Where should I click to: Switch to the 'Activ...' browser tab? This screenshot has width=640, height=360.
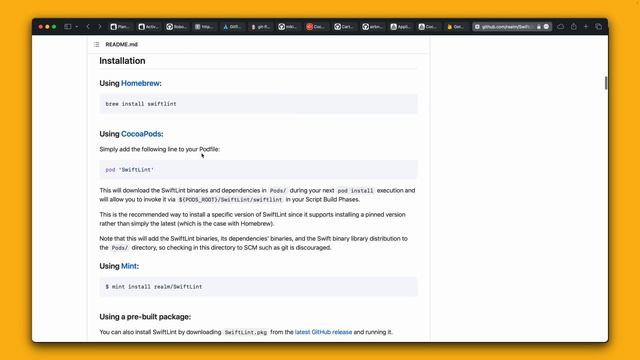point(148,27)
